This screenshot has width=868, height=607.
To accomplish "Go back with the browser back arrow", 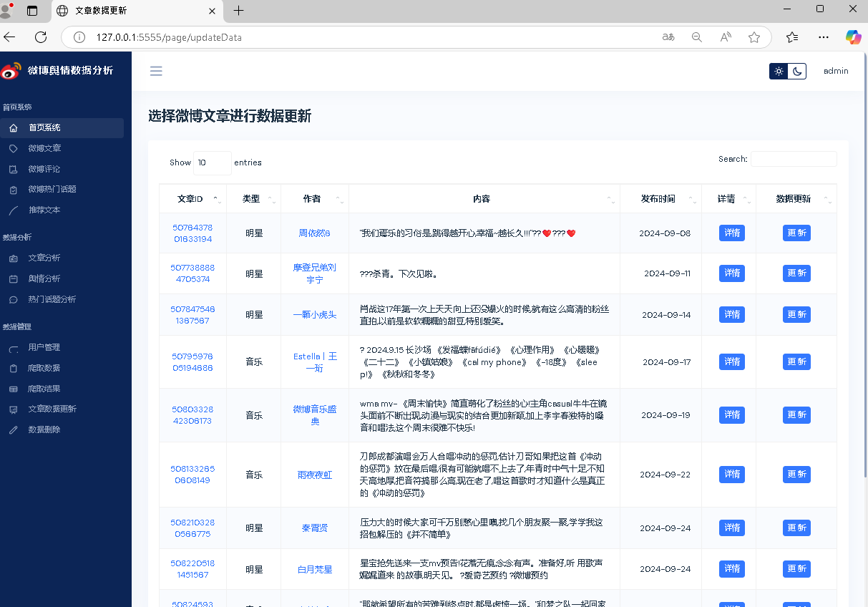I will point(9,37).
